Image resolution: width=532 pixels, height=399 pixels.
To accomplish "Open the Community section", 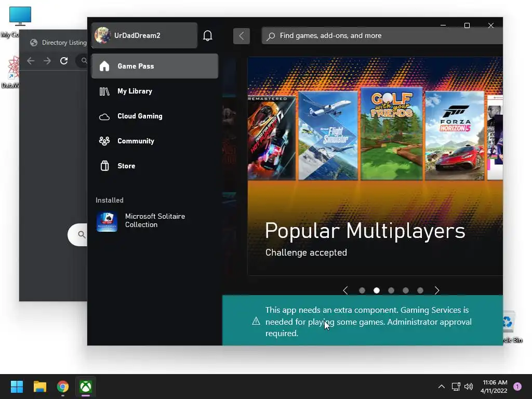I will pyautogui.click(x=155, y=141).
